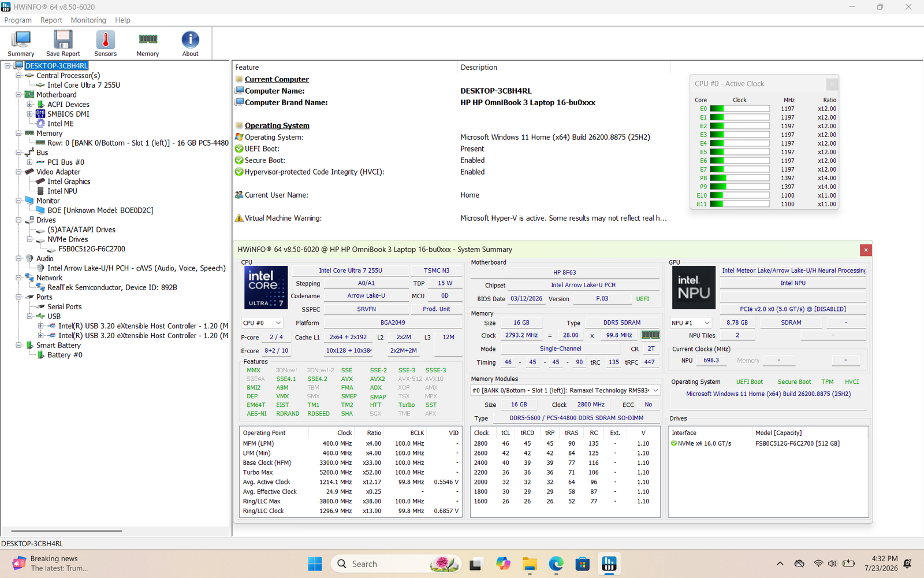Viewport: 924px width, 578px height.
Task: Click the Secure Boot green check icon
Action: [239, 160]
